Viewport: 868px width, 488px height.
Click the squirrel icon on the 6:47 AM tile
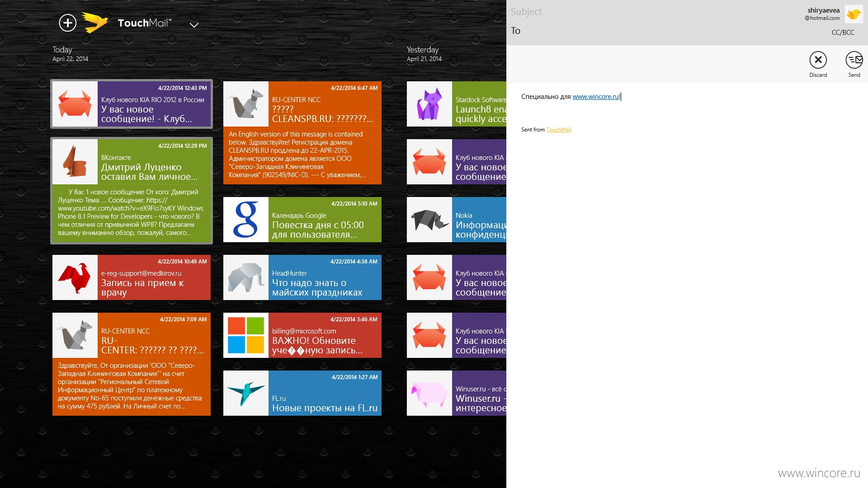pos(246,104)
